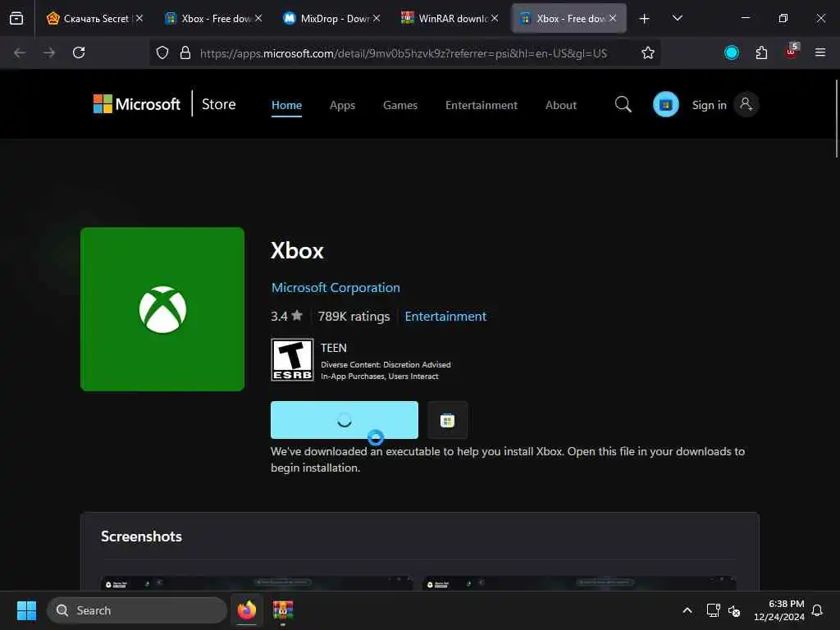Open uBlock Origin extension badge
The width and height of the screenshot is (840, 630).
792,52
